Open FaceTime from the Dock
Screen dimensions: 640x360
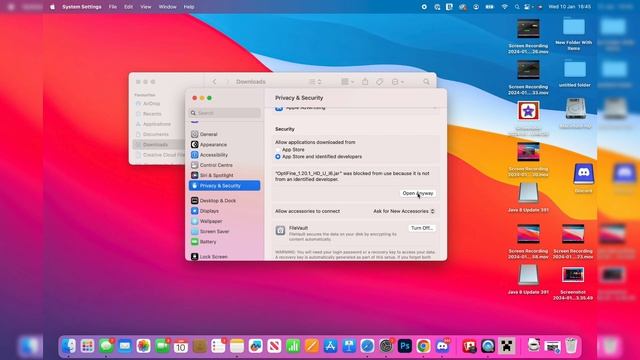click(162, 346)
